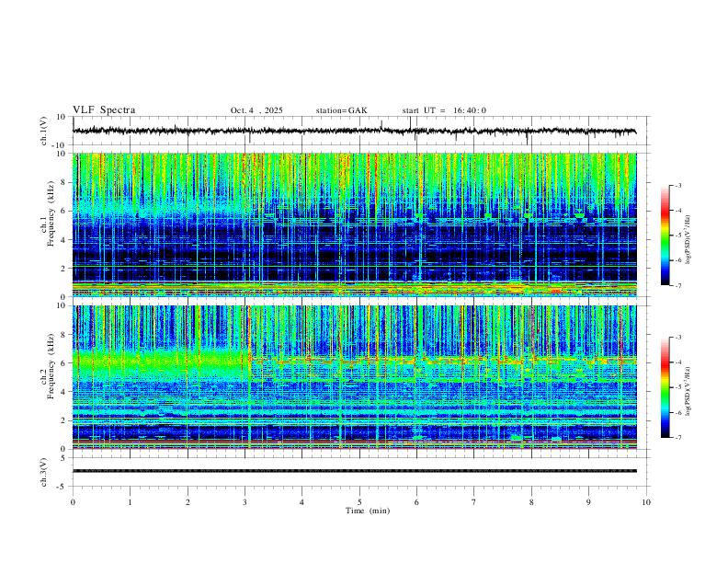
Task: Click the time axis tick label 10
Action: 646,502
